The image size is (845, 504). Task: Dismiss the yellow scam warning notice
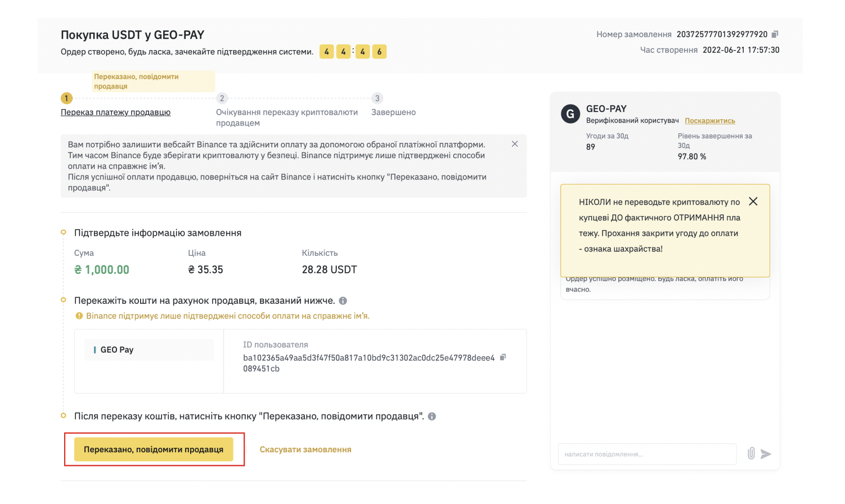(x=753, y=201)
